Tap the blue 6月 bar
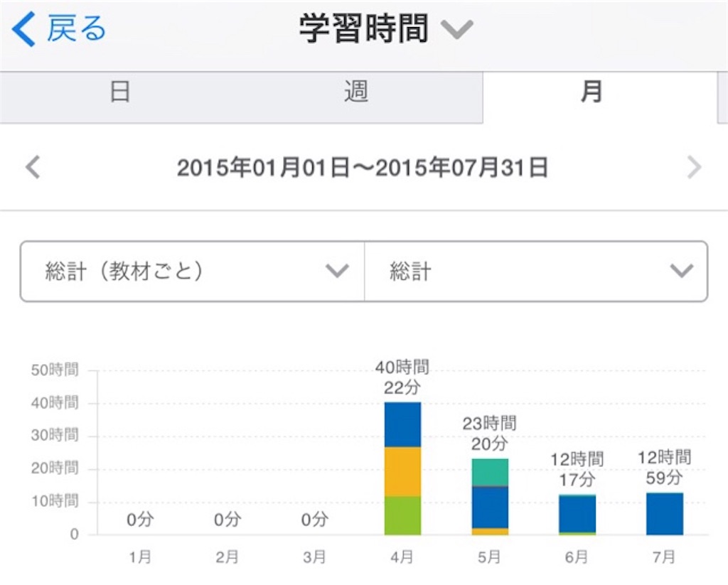This screenshot has height=585, width=728. point(577,514)
